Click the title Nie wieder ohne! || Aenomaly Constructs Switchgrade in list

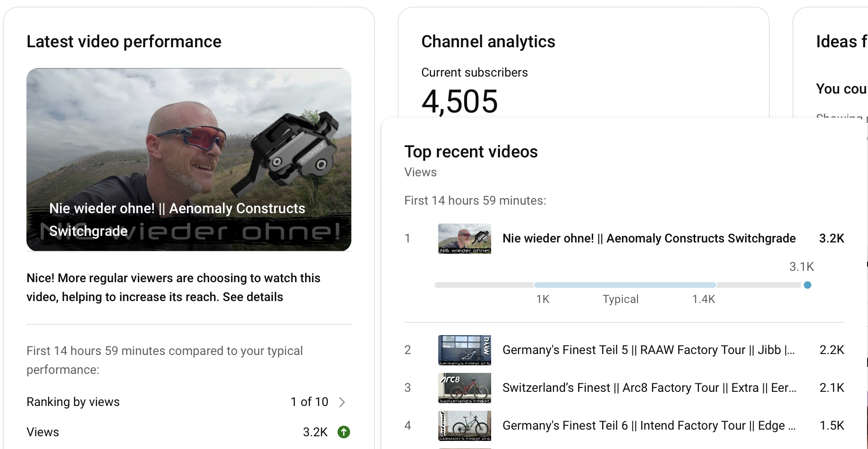(649, 238)
